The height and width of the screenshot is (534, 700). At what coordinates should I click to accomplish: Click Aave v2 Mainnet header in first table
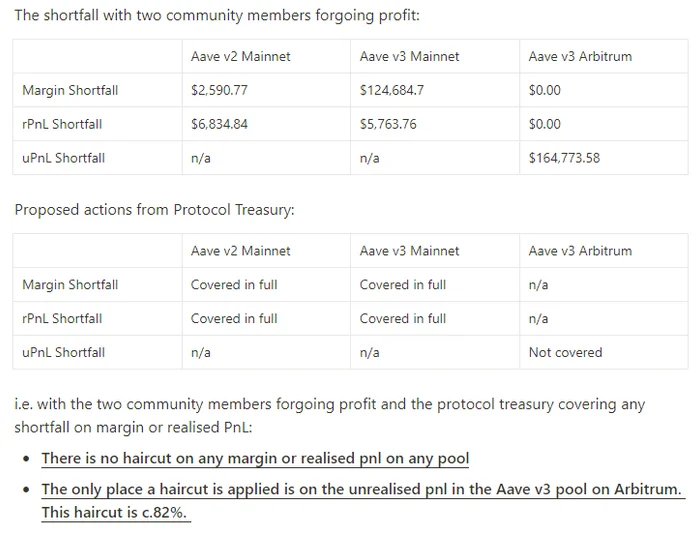tap(240, 56)
